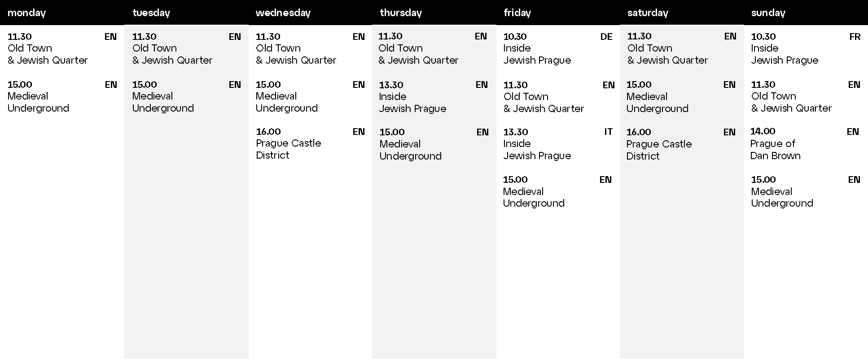The image size is (868, 359).
Task: Switch to the friday header
Action: [517, 13]
